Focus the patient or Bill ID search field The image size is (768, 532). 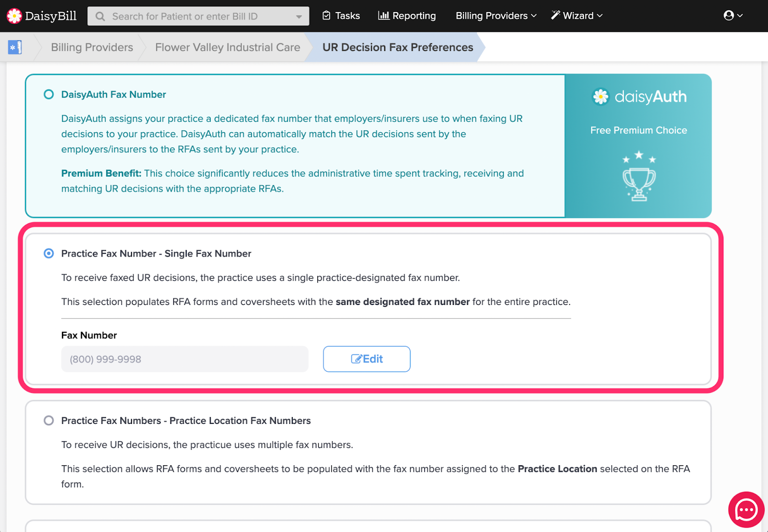click(198, 16)
